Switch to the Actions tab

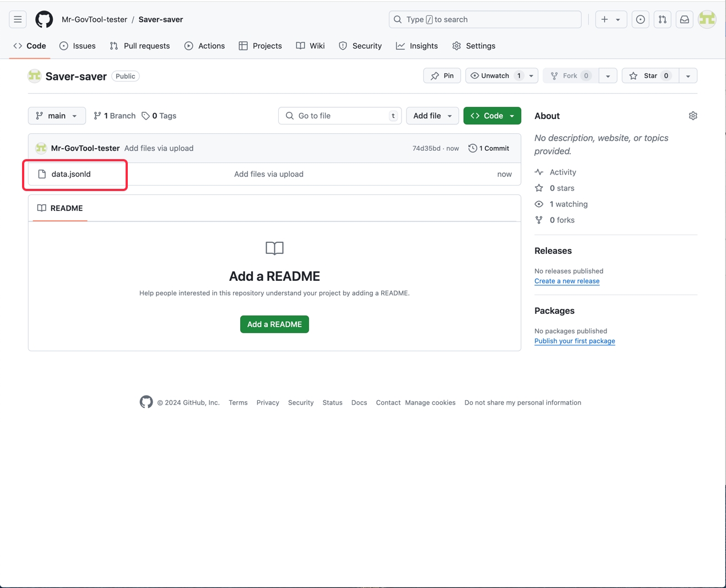[205, 46]
